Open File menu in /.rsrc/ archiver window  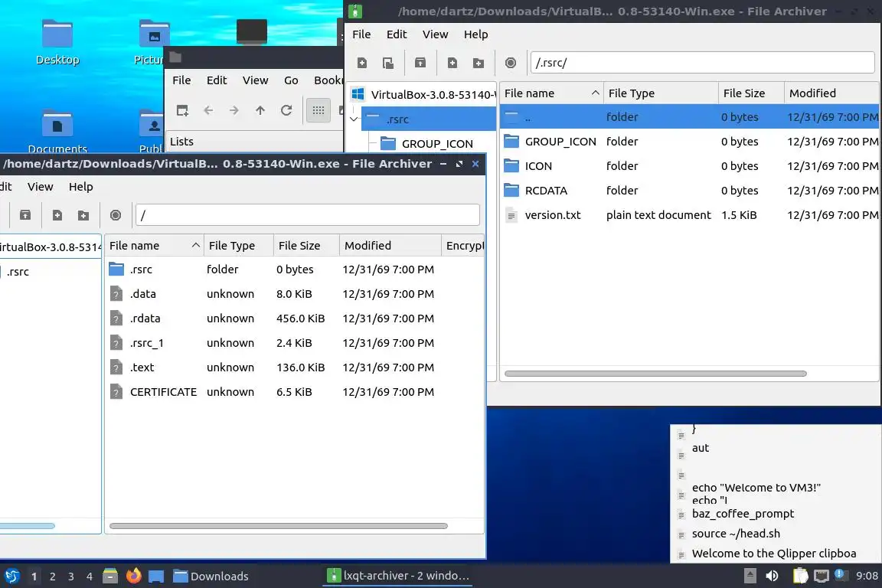[361, 34]
